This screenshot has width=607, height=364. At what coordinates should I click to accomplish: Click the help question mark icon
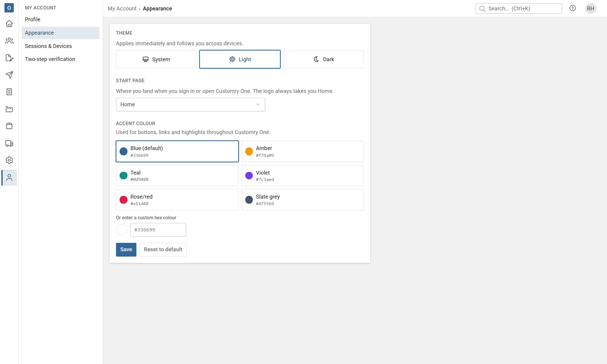pyautogui.click(x=573, y=8)
